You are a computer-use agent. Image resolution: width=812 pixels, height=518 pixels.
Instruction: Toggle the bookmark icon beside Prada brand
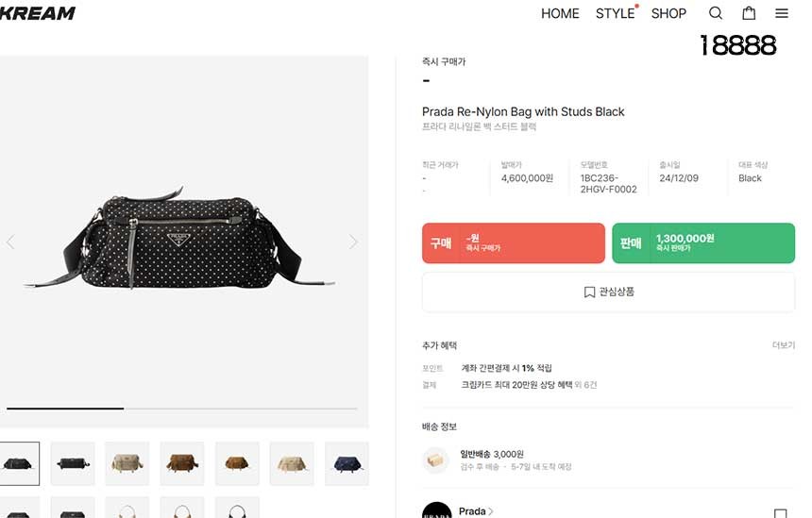pyautogui.click(x=781, y=513)
